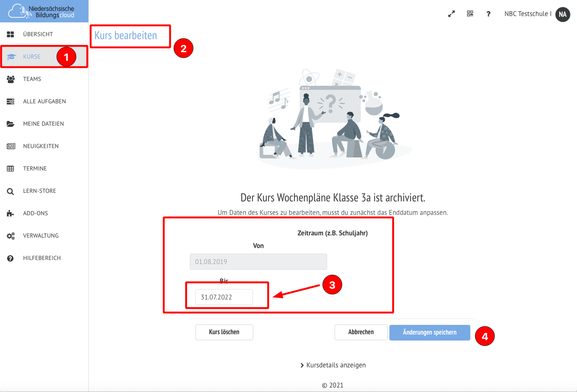
Task: Click the Übersicht dashboard icon
Action: click(10, 34)
